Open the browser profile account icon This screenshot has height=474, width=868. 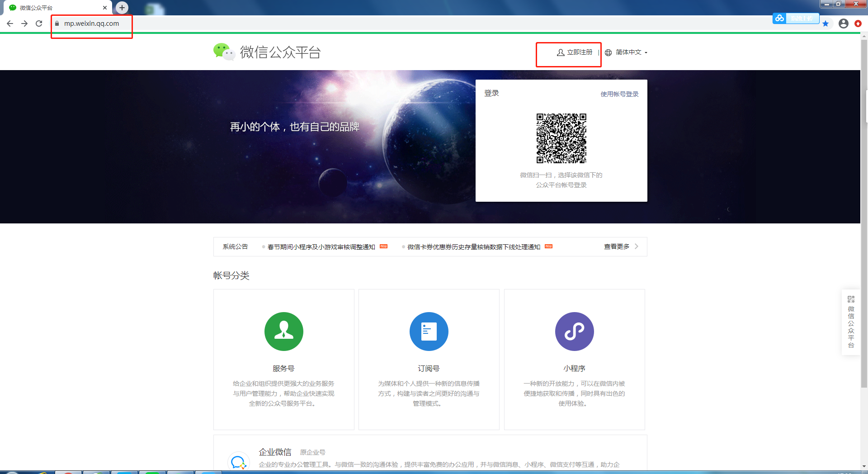pos(844,24)
